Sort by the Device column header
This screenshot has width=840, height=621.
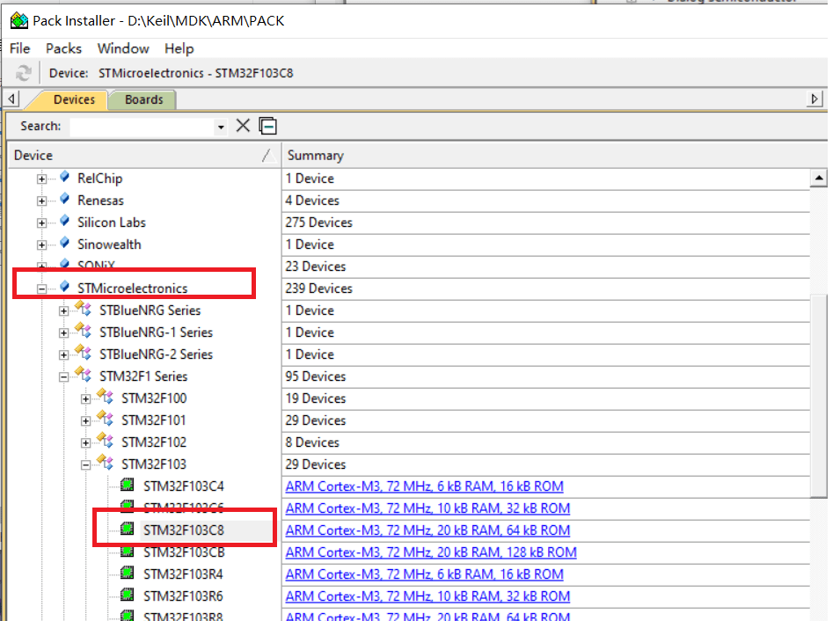(144, 156)
